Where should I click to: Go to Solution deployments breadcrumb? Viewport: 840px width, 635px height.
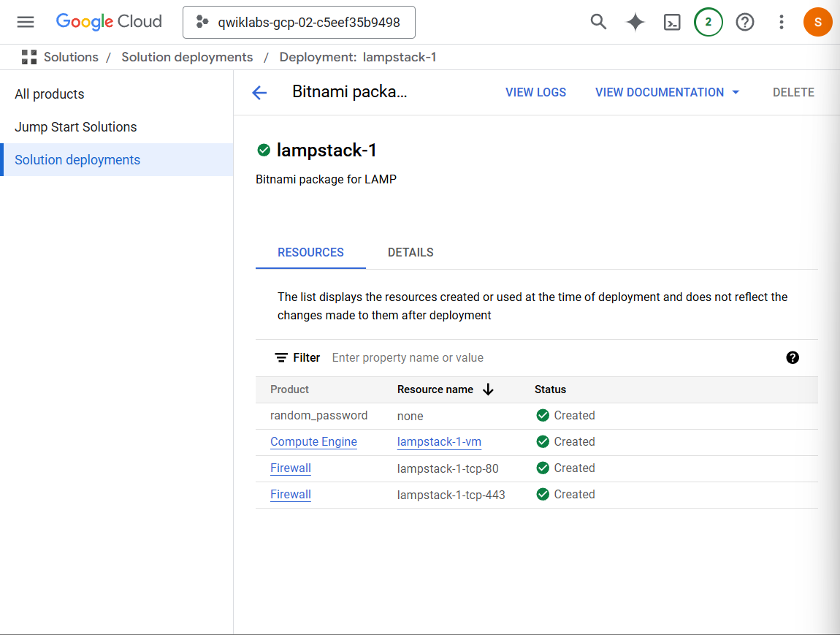[x=187, y=57]
